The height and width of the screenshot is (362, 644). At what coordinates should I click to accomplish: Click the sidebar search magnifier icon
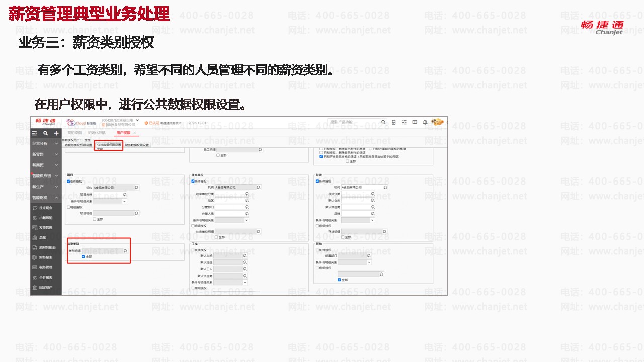(45, 133)
